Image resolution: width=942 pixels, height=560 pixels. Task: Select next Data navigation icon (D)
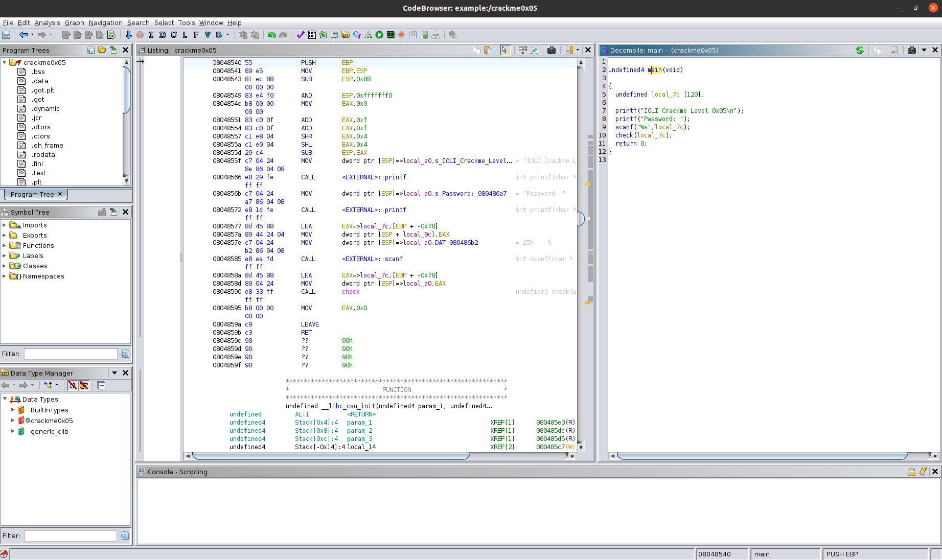click(x=162, y=35)
